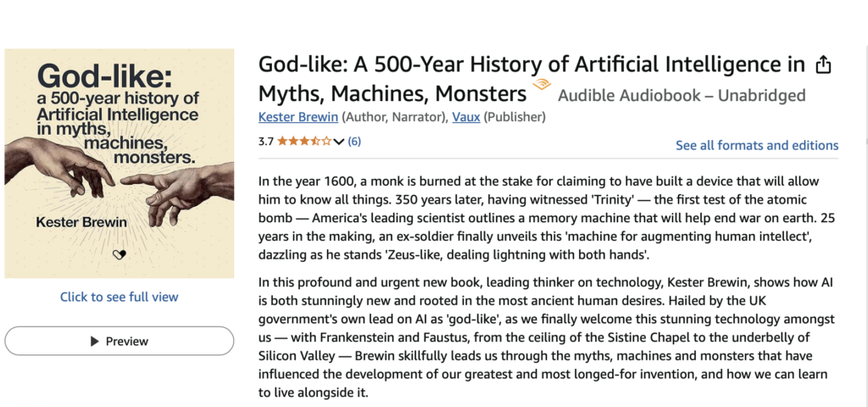Open the Vaux publisher link
This screenshot has width=868, height=407.
pyautogui.click(x=466, y=117)
